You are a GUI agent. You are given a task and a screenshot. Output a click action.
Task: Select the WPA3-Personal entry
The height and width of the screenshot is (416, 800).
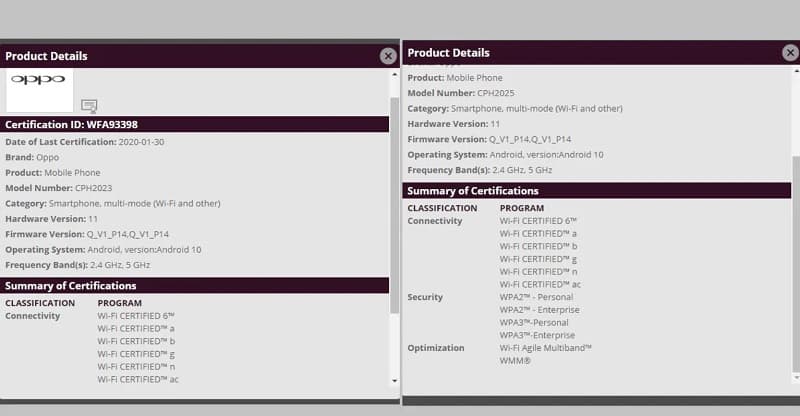coord(534,322)
